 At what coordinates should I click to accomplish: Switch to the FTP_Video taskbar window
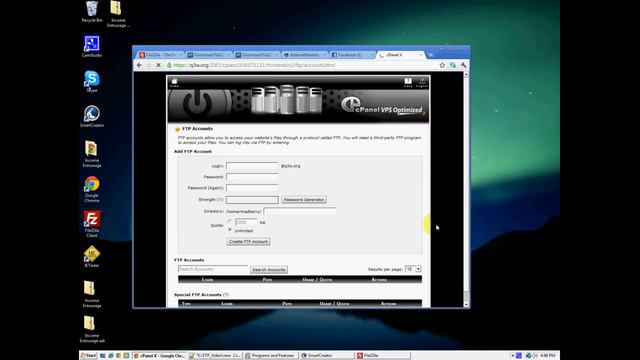pos(215,356)
